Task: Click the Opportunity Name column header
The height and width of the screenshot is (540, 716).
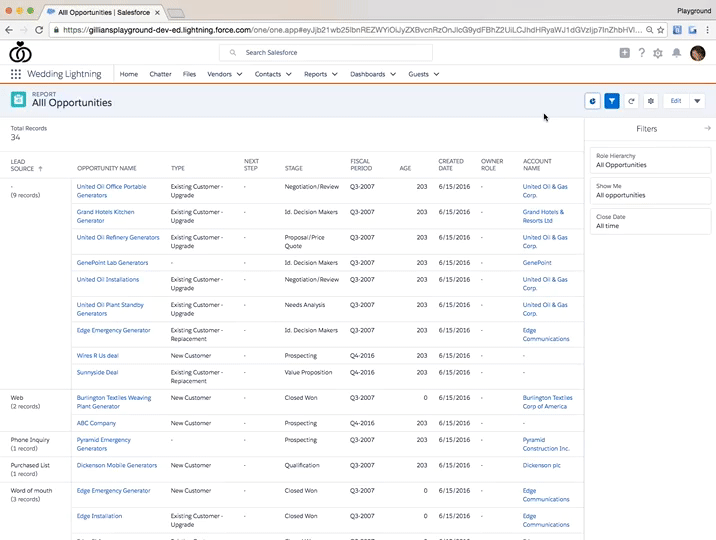Action: 107,168
